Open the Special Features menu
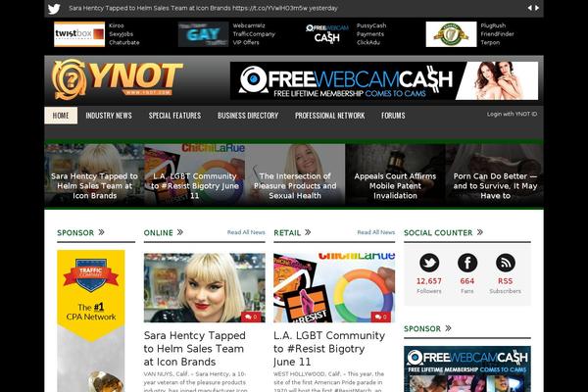The width and height of the screenshot is (588, 392). click(x=174, y=116)
